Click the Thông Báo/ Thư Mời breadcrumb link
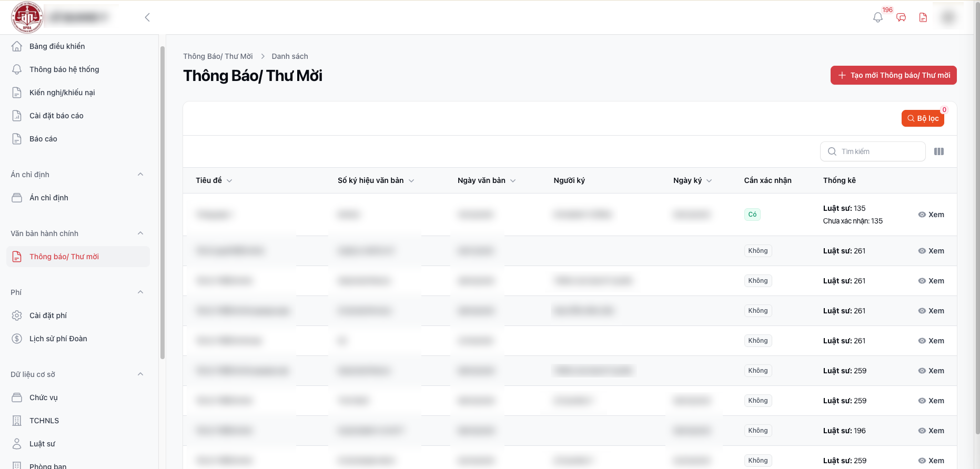980x469 pixels. [218, 56]
